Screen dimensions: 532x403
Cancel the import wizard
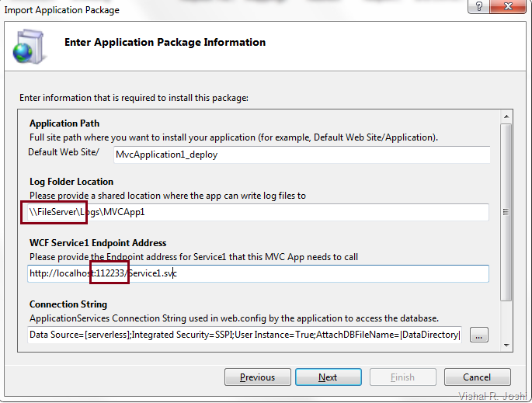coord(477,377)
